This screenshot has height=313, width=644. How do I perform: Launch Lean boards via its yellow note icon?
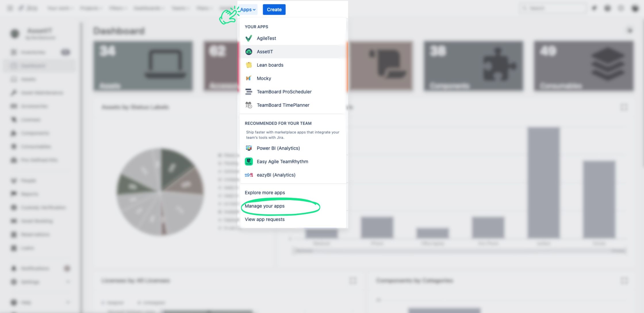coord(249,65)
